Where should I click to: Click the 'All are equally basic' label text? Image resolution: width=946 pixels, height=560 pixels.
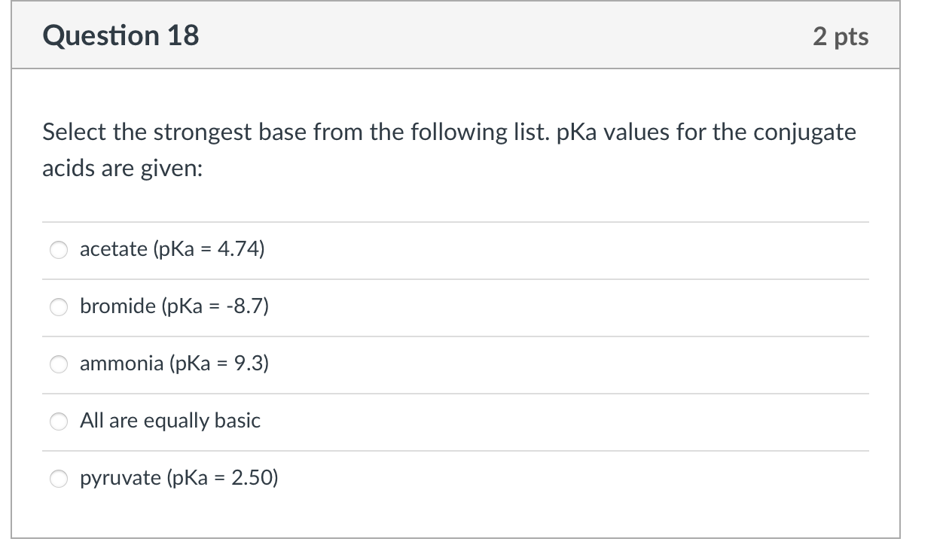click(170, 421)
